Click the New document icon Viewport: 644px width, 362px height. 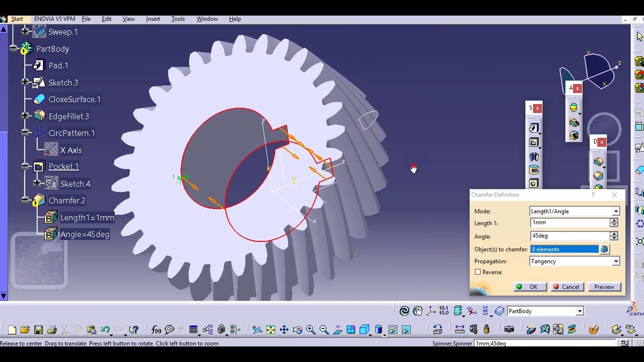pyautogui.click(x=12, y=330)
